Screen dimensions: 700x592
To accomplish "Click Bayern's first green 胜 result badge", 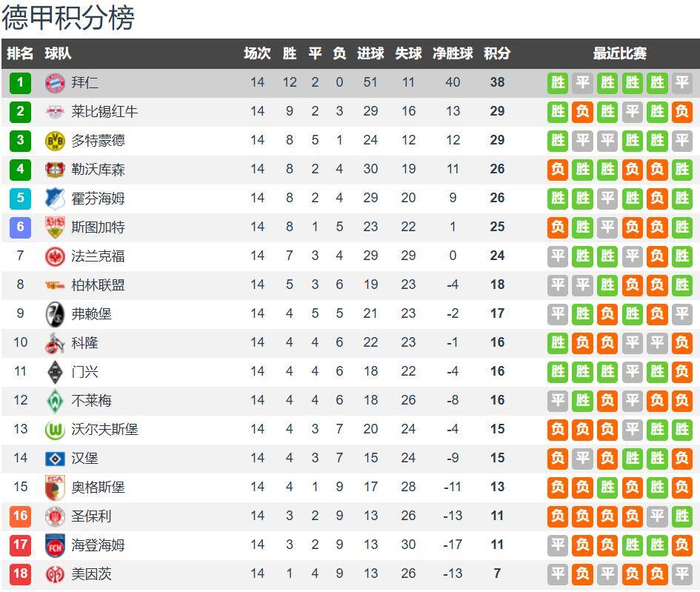I will pyautogui.click(x=558, y=82).
